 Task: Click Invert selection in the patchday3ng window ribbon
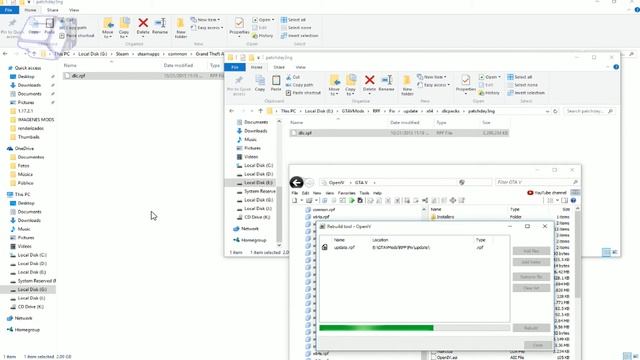pyautogui.click(x=526, y=93)
